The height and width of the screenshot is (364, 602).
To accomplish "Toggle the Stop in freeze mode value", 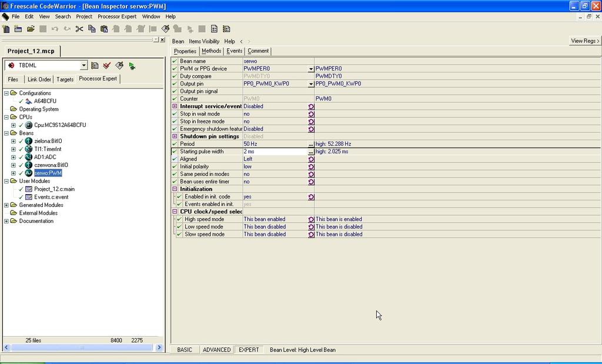I will (311, 121).
